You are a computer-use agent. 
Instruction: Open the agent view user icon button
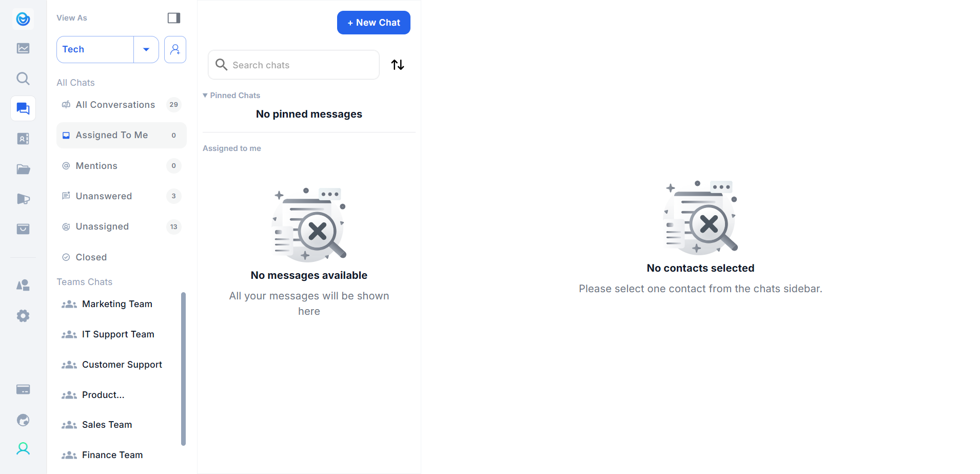(x=175, y=49)
